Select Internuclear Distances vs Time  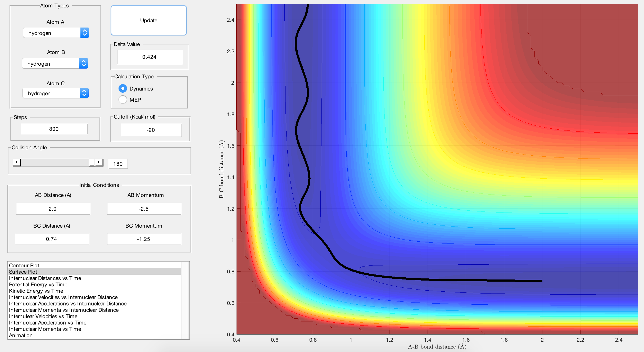(x=45, y=278)
